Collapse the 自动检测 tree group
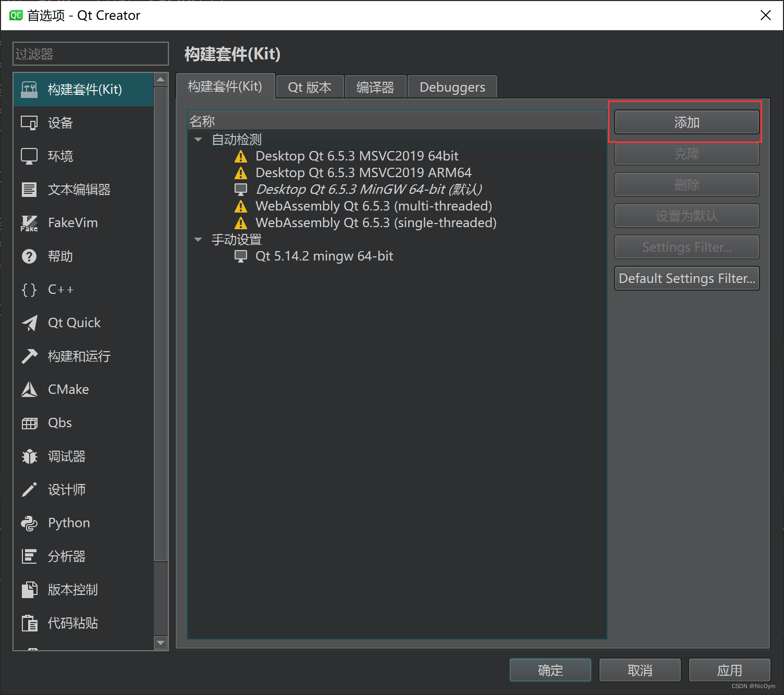Image resolution: width=784 pixels, height=695 pixels. pos(198,140)
